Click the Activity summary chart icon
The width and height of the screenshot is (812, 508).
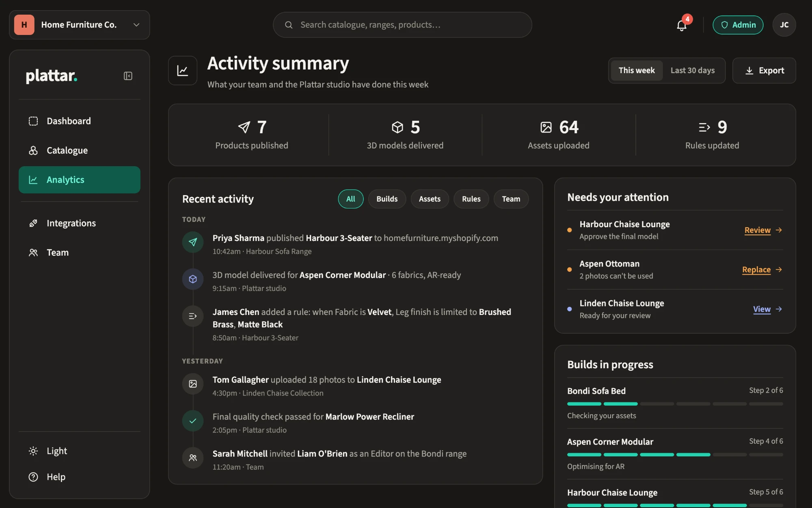click(x=183, y=70)
